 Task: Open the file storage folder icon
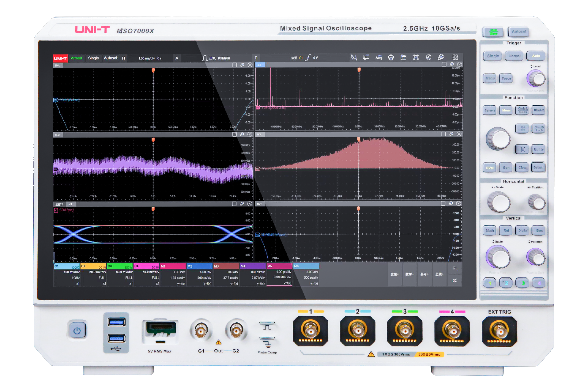(x=403, y=58)
